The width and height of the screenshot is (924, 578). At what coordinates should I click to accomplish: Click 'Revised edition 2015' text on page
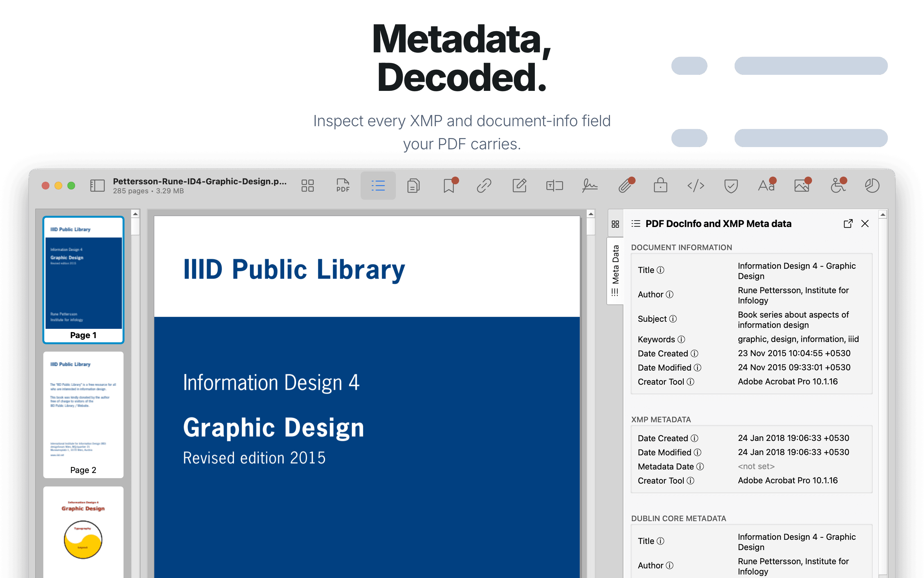[254, 458]
